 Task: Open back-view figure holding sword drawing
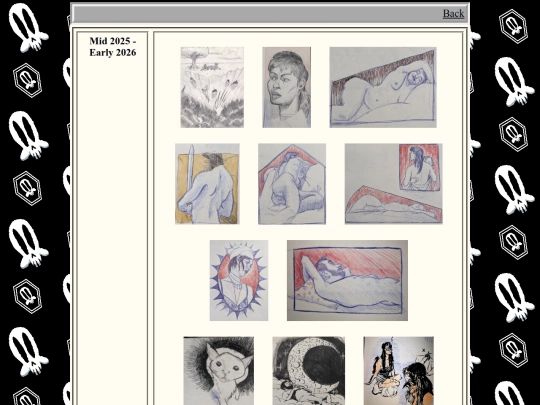(x=207, y=184)
